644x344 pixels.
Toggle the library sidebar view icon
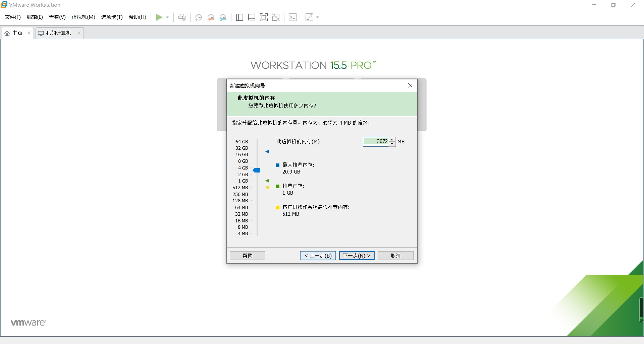(239, 17)
